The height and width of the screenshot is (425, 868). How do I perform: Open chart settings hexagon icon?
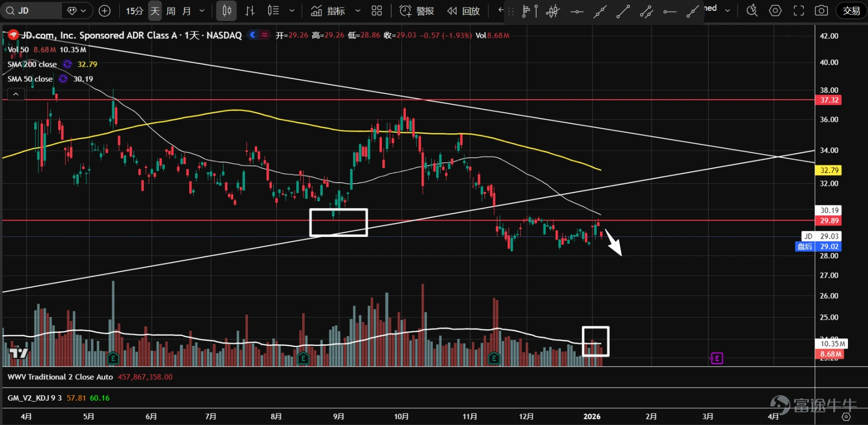tap(775, 11)
